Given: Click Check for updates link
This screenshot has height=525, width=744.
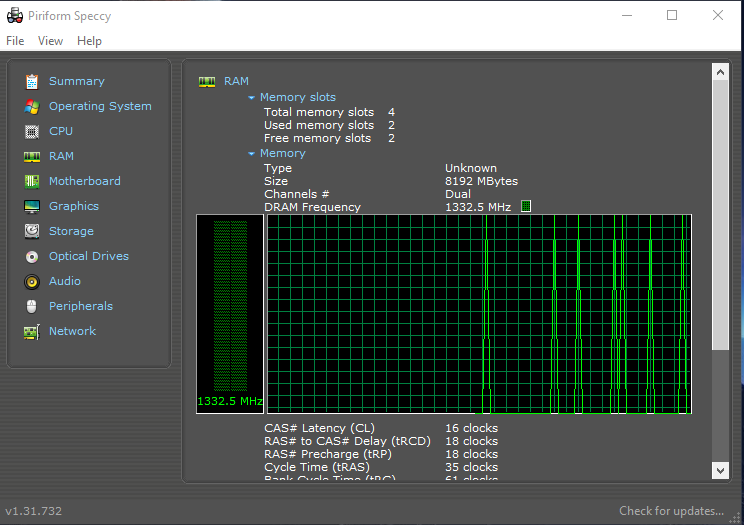Looking at the screenshot, I should click(x=671, y=511).
